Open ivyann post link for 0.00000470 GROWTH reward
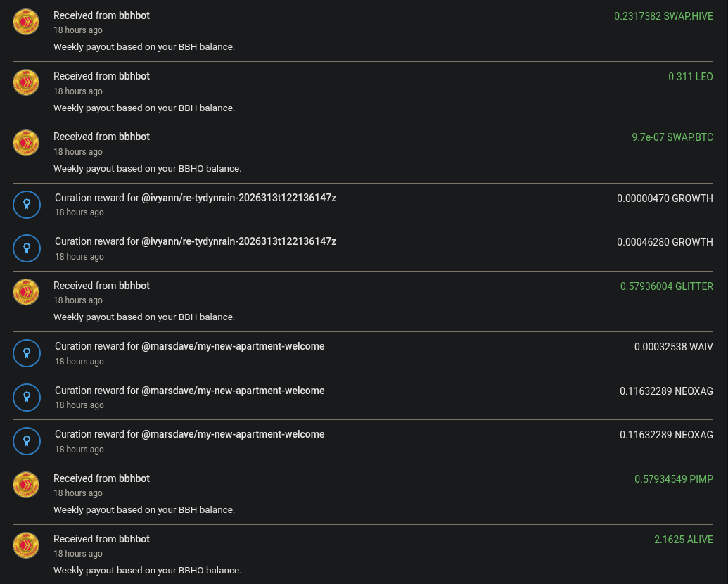This screenshot has width=728, height=584. pyautogui.click(x=238, y=198)
